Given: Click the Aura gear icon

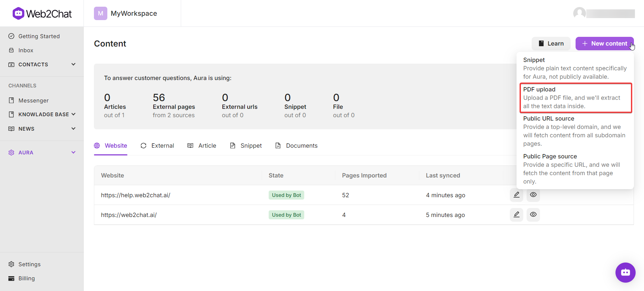Looking at the screenshot, I should (11, 152).
